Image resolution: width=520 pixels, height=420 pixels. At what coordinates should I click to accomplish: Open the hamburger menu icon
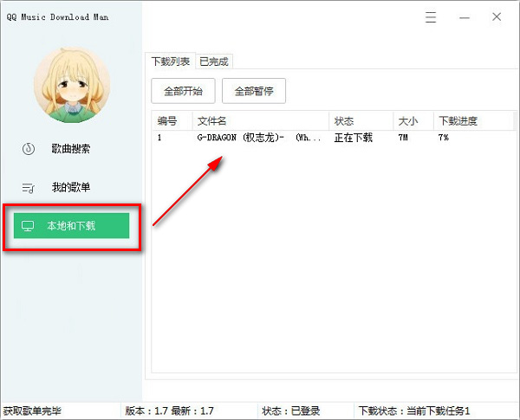pyautogui.click(x=431, y=17)
